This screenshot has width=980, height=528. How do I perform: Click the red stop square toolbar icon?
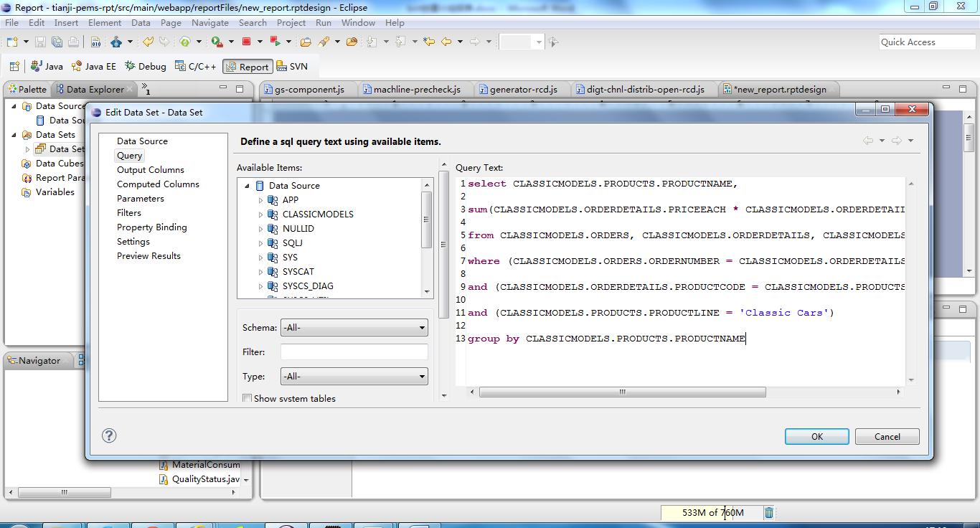click(246, 42)
